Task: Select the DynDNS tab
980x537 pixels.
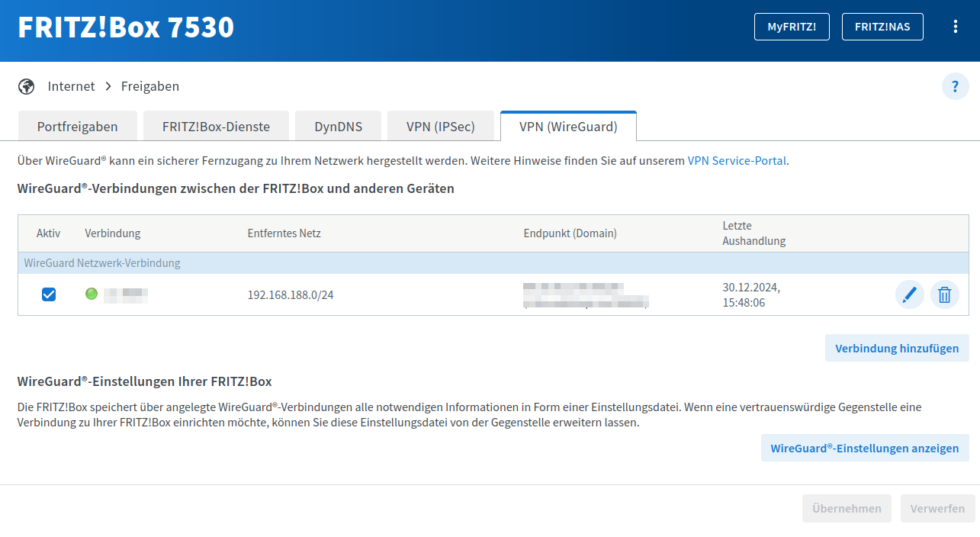Action: pos(338,127)
